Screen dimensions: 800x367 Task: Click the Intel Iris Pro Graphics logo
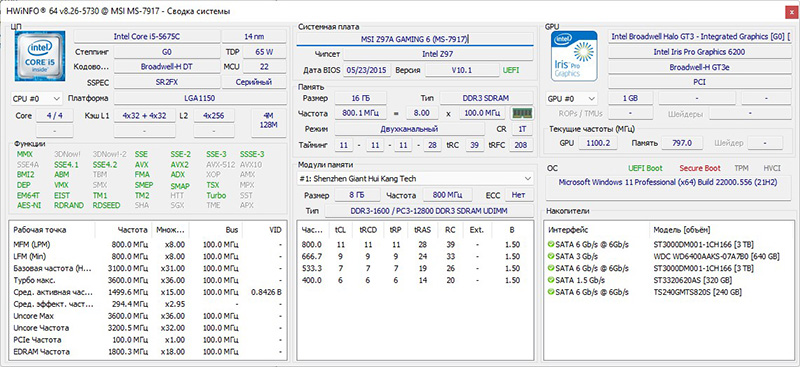pos(574,56)
